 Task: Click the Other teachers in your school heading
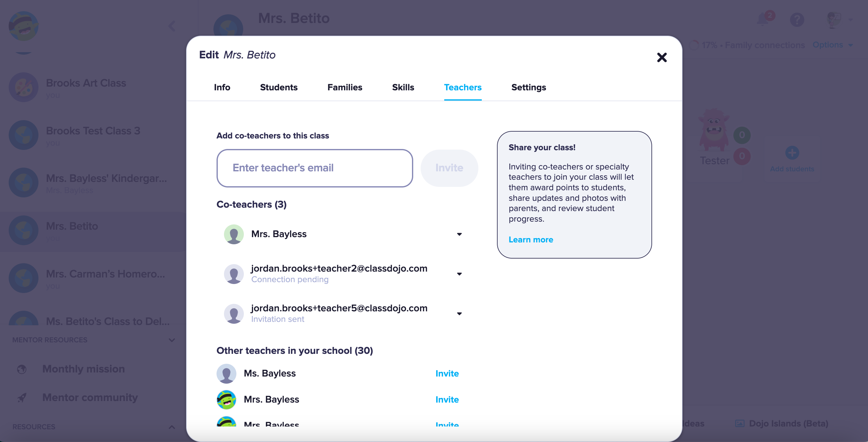[294, 351]
